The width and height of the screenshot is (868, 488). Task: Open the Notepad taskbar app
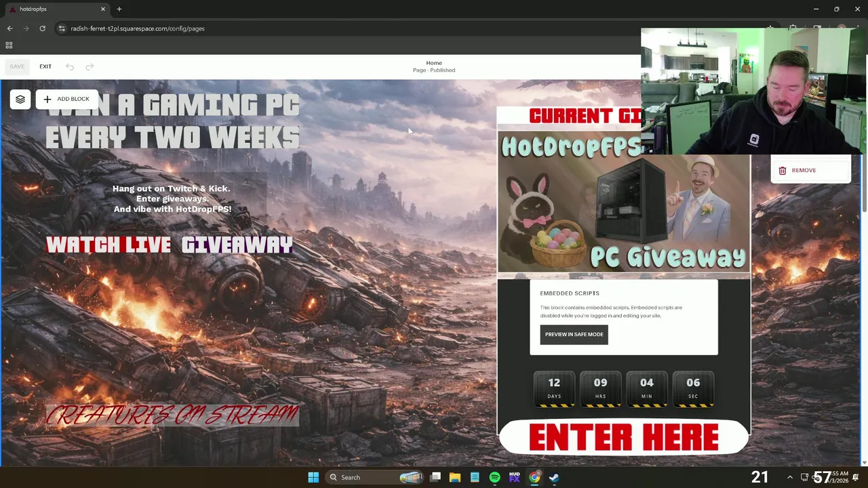point(475,477)
